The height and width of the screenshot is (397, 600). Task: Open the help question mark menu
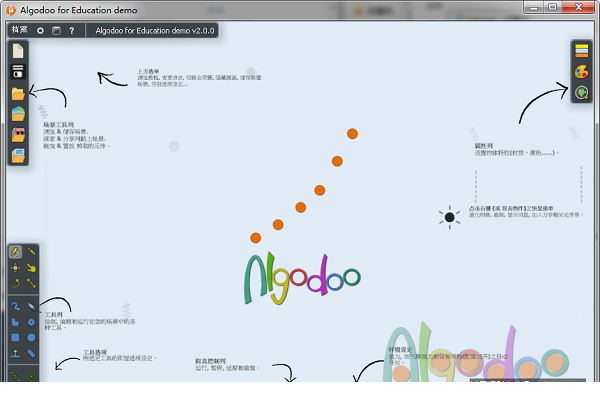pos(72,31)
